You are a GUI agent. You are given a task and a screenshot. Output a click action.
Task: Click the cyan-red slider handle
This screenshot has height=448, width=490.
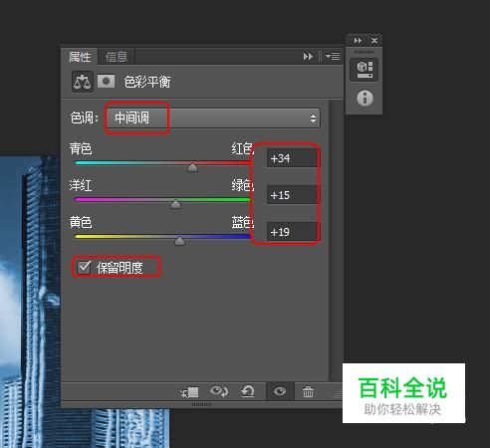tap(192, 167)
